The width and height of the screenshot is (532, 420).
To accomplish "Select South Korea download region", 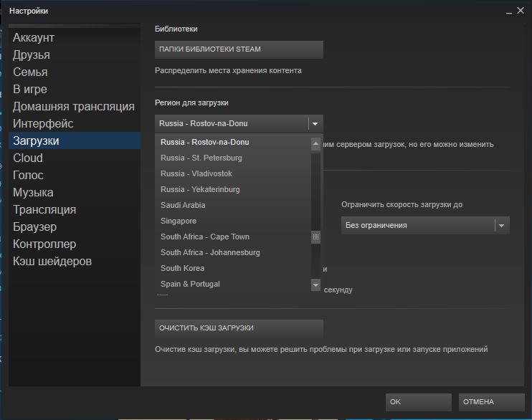I will [x=233, y=268].
